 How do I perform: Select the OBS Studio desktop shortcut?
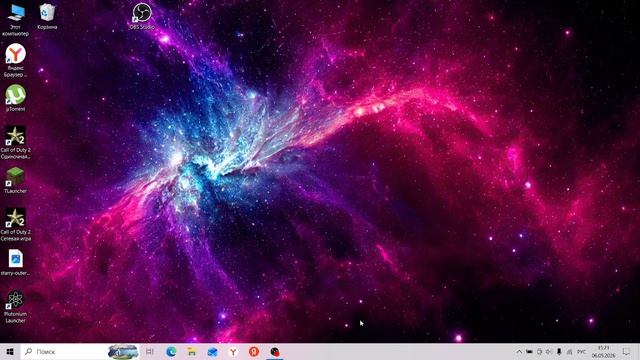pyautogui.click(x=142, y=16)
